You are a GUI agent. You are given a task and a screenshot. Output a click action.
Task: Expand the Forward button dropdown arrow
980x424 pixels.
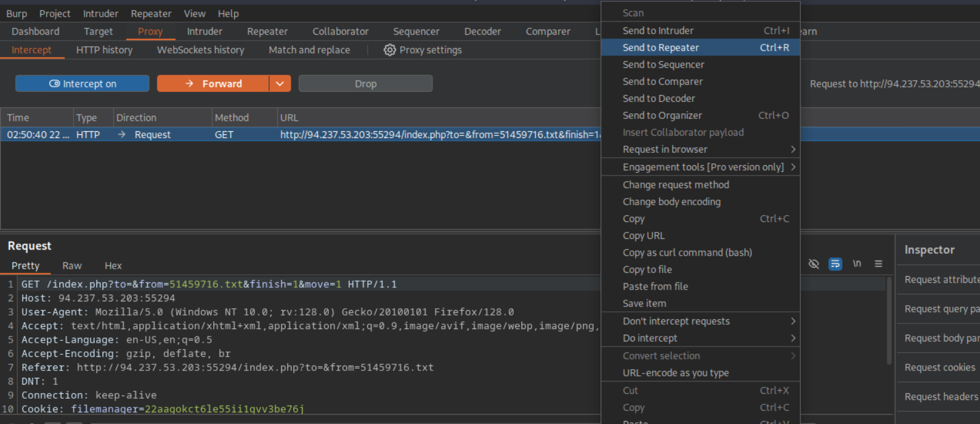pyautogui.click(x=280, y=84)
